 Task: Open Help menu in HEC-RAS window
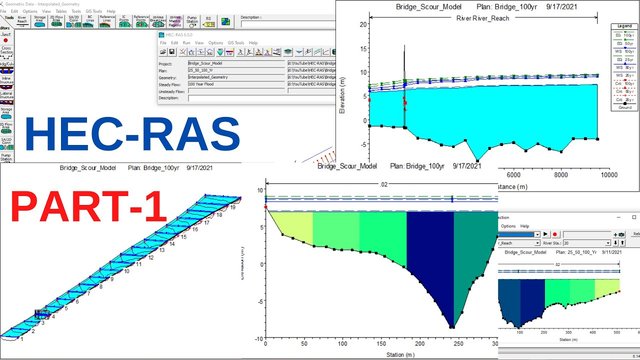pos(253,43)
